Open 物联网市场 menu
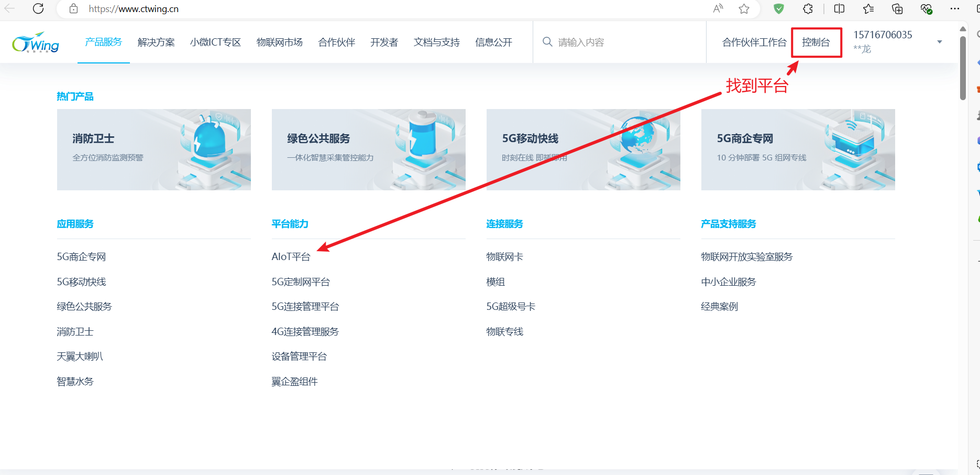 [x=280, y=42]
